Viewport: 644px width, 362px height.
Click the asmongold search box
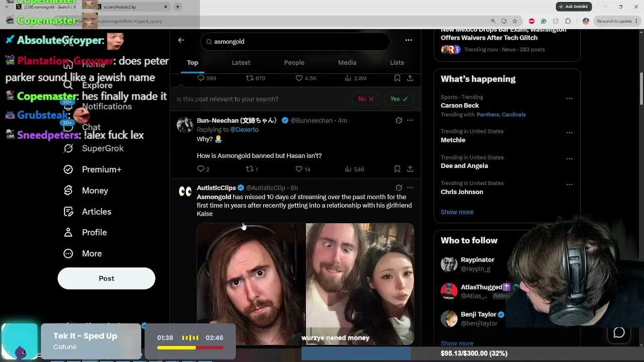pos(295,41)
